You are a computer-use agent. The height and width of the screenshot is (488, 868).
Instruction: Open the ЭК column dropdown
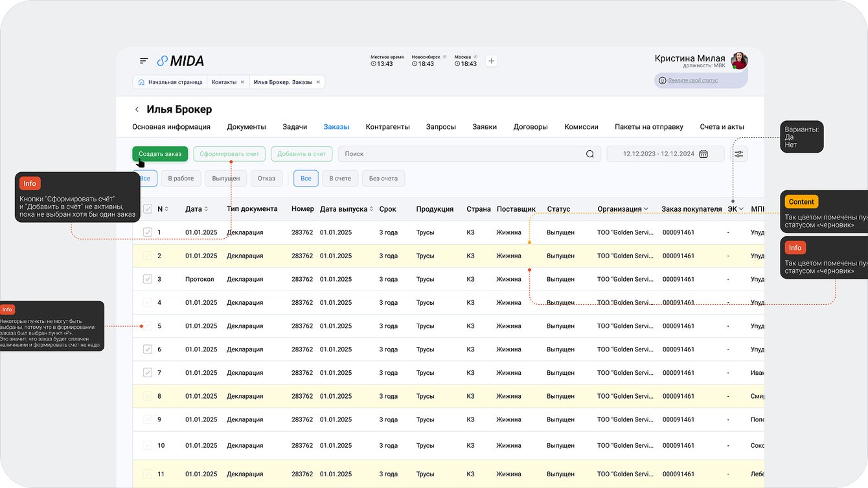point(740,209)
